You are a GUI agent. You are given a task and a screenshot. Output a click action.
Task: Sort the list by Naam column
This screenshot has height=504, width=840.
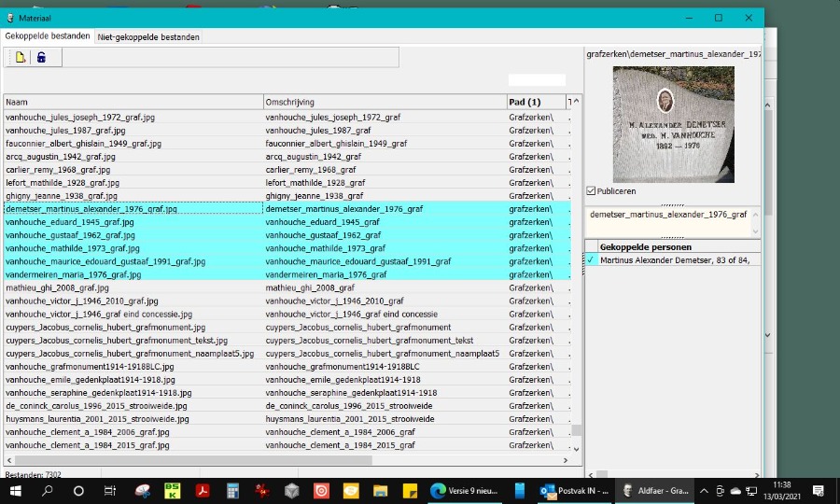pos(133,102)
